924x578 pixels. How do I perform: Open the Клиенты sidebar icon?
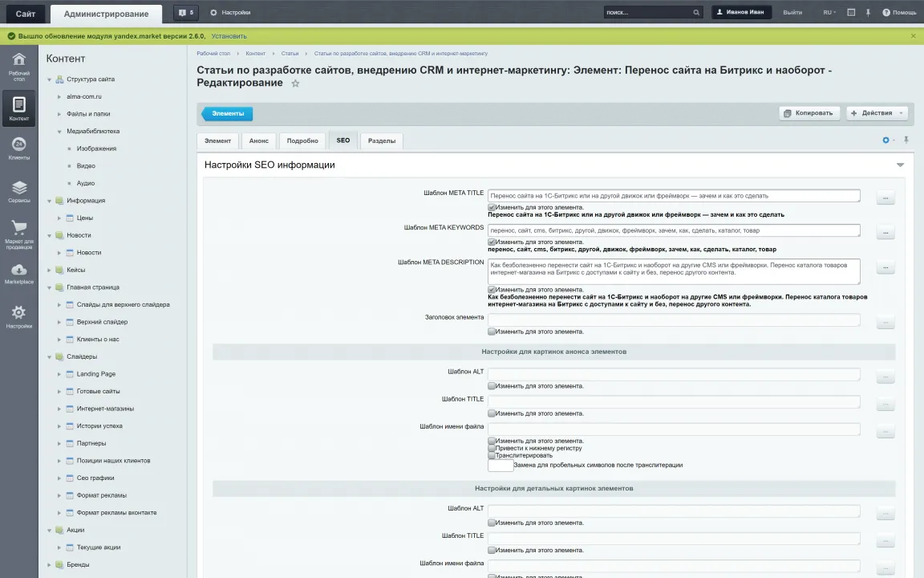pyautogui.click(x=19, y=148)
